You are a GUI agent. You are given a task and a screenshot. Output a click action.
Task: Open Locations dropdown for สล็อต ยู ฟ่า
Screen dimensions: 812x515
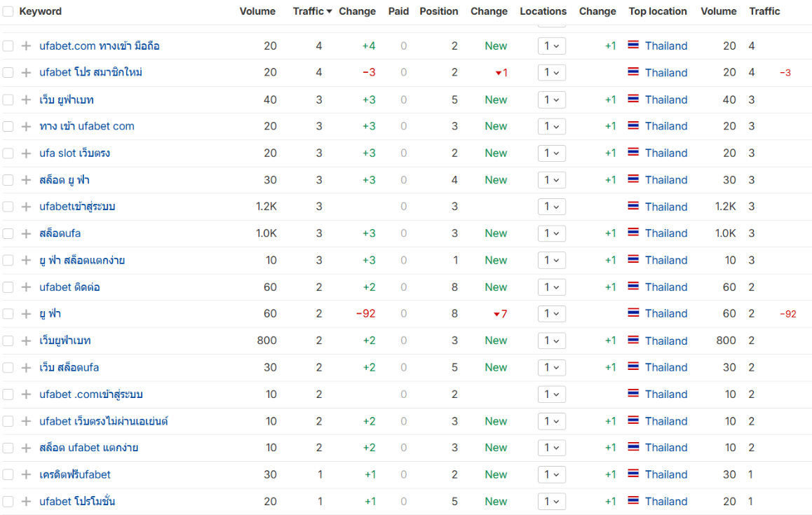(552, 180)
